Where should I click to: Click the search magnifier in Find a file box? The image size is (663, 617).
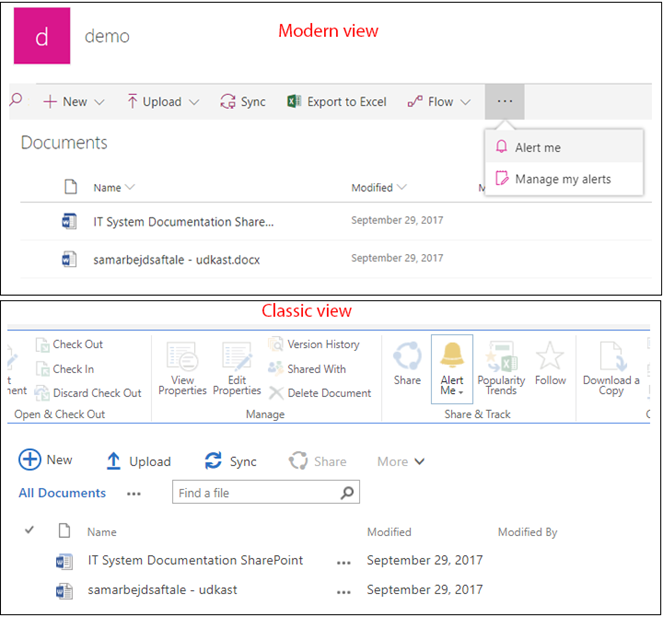click(x=347, y=492)
